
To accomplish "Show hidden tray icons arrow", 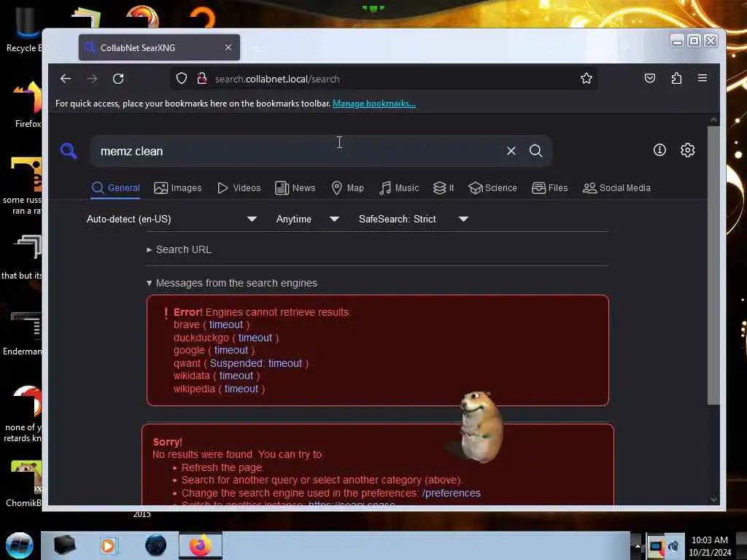I will coord(638,546).
